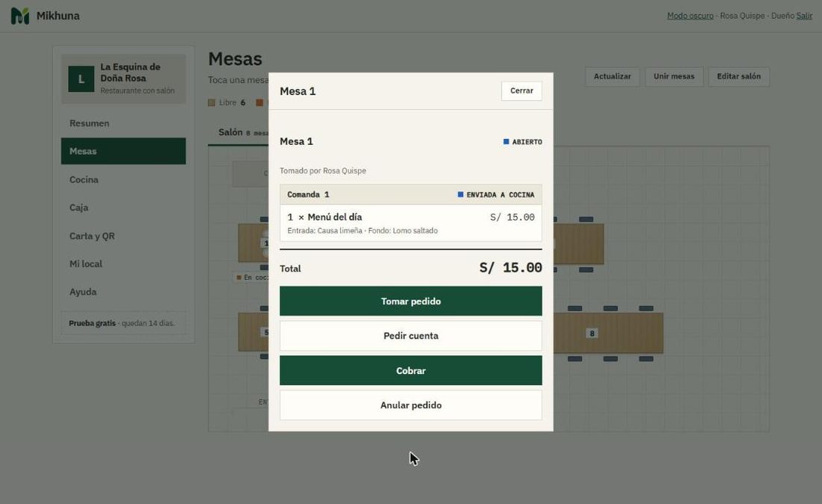Viewport: 822px width, 504px height.
Task: Click the '1 × Menú del día' item
Action: point(324,217)
